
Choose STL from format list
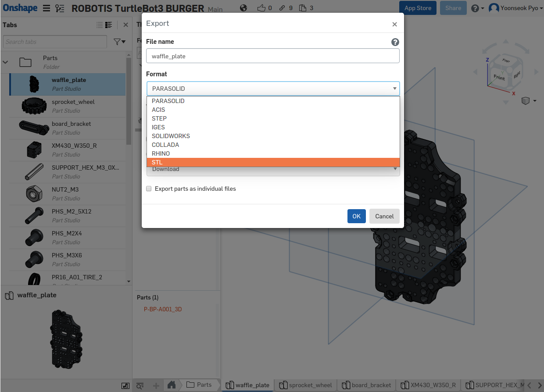(x=273, y=162)
